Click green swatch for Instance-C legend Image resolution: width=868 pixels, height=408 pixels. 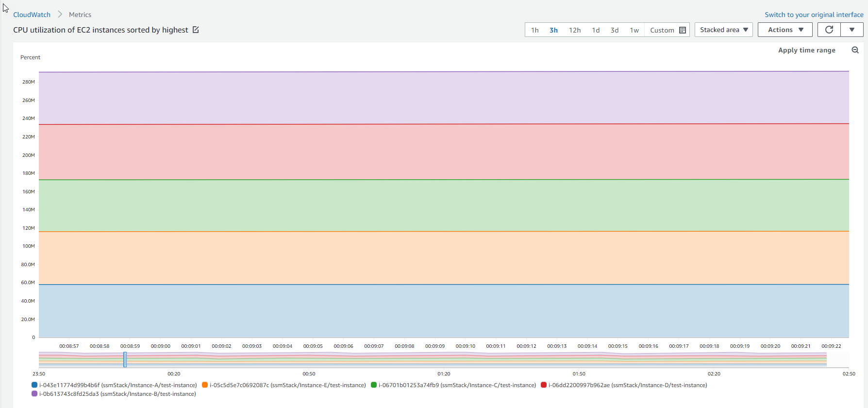[374, 385]
